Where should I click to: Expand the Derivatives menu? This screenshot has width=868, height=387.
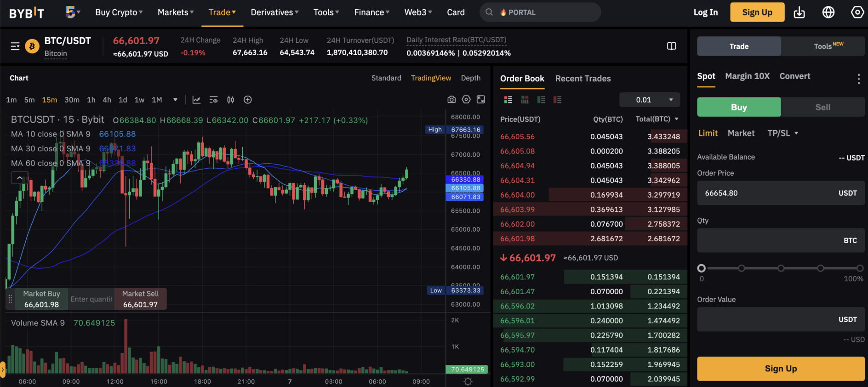point(274,12)
